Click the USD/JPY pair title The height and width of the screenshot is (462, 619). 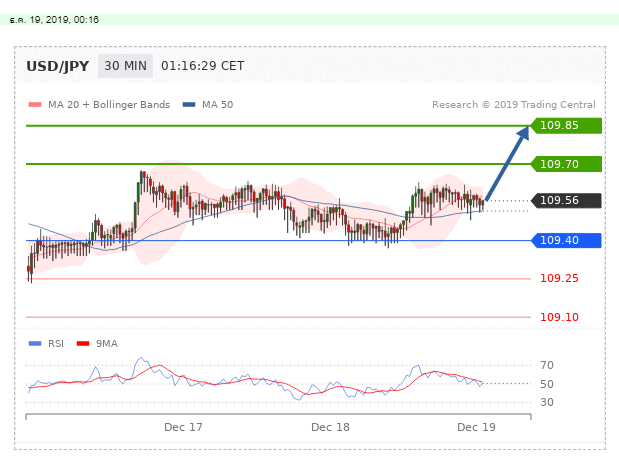(58, 66)
